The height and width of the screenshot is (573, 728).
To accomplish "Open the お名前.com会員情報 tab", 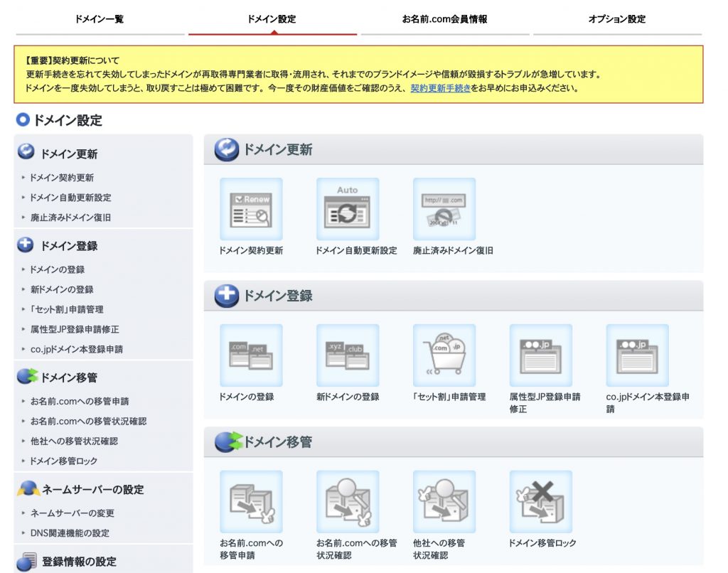I will (x=444, y=19).
